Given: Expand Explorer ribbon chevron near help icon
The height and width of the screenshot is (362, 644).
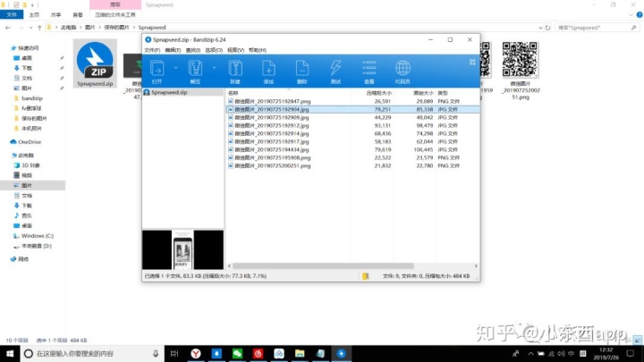Looking at the screenshot, I should click(x=631, y=15).
